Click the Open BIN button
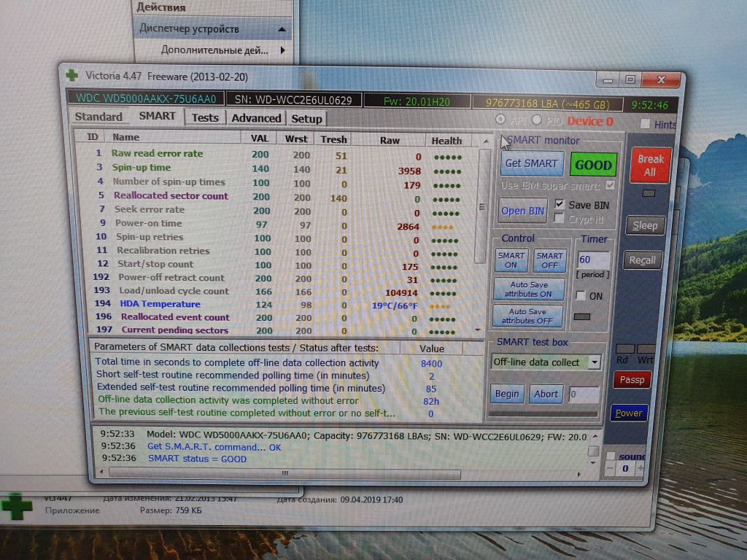The image size is (747, 560). 522,211
